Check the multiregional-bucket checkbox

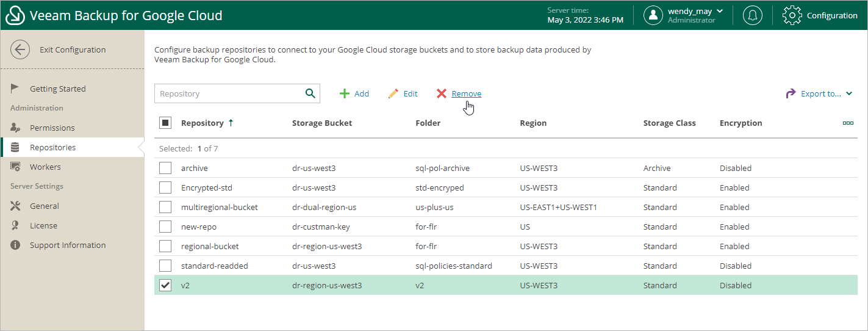(165, 207)
